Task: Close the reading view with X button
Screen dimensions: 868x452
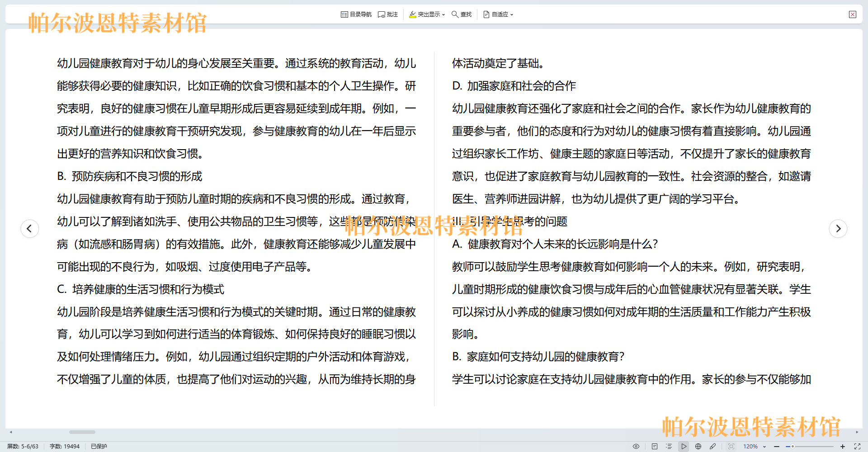Action: (853, 14)
